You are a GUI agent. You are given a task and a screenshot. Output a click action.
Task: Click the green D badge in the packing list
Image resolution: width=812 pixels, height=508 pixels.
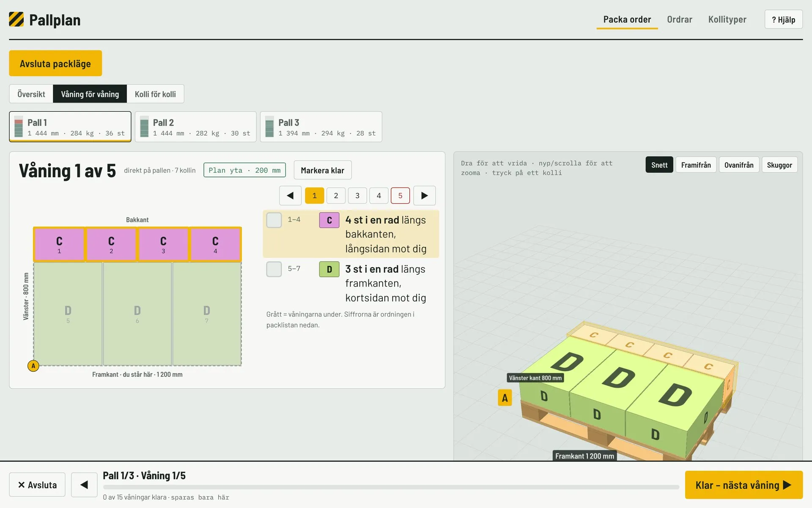(x=329, y=269)
